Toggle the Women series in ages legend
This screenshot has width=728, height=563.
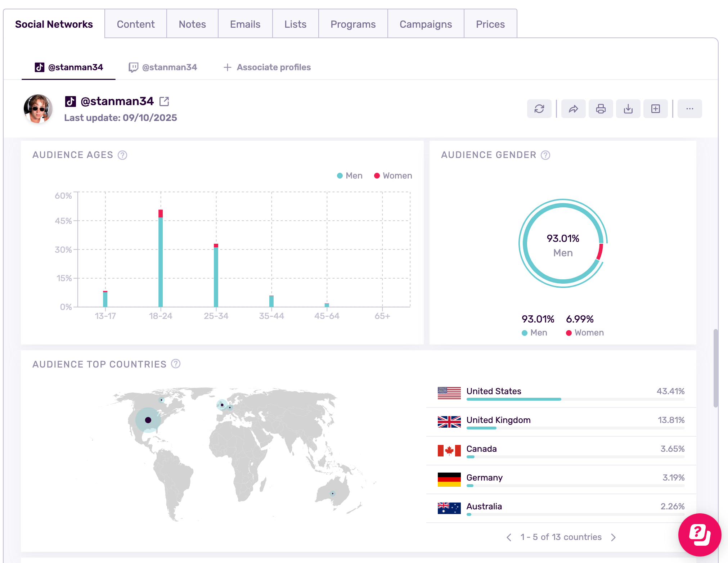click(x=393, y=176)
